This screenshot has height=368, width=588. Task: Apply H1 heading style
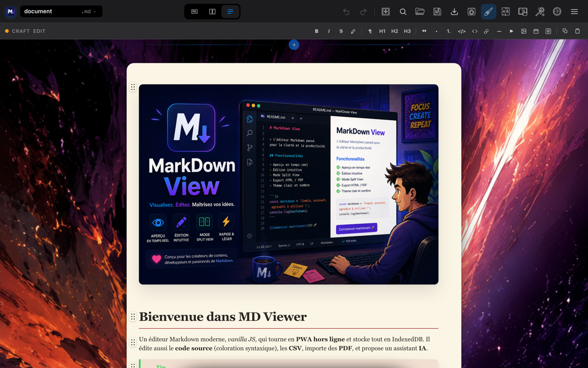[x=382, y=31]
